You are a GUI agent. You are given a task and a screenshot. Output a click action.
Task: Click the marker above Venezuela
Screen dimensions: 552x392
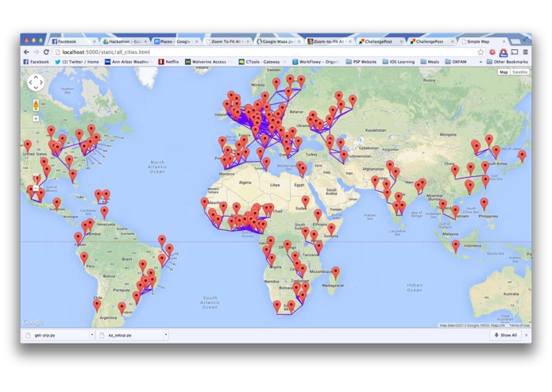click(104, 213)
